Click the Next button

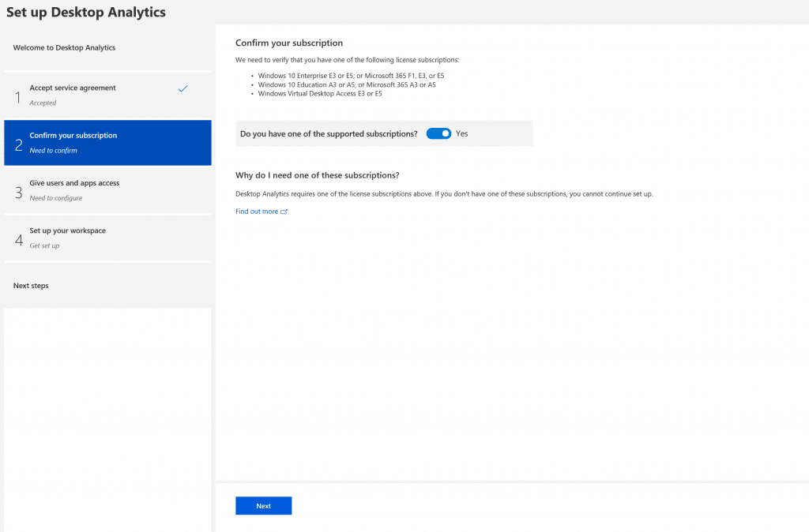click(263, 505)
